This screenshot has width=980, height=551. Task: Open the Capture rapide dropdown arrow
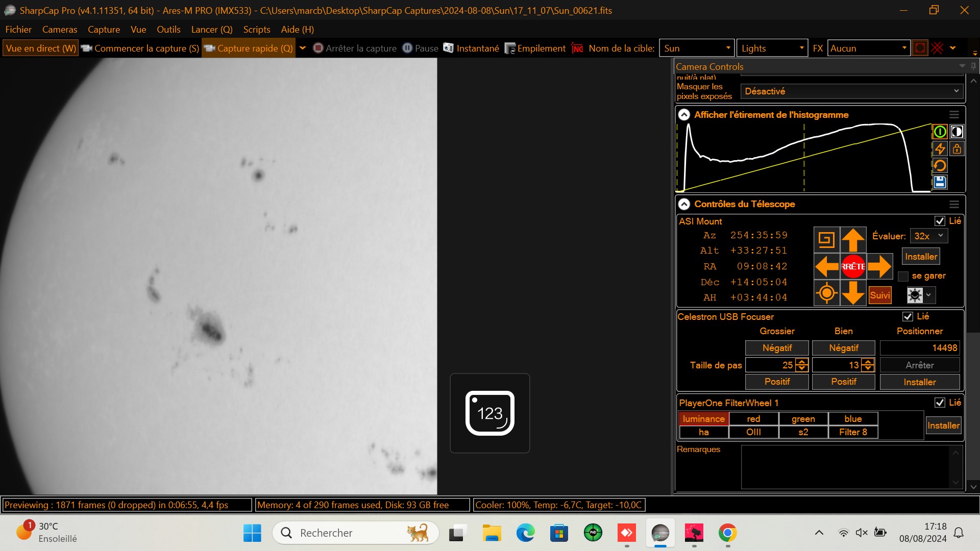tap(302, 48)
